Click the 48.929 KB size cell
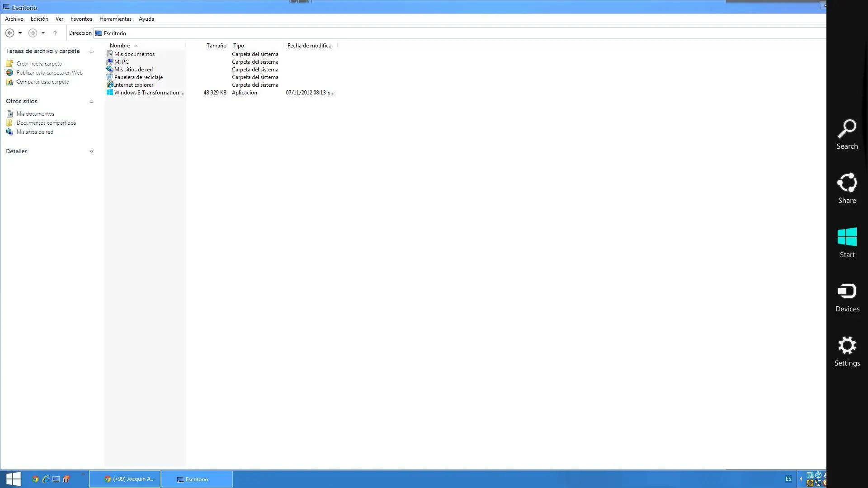Viewport: 868px width, 488px height. (215, 92)
